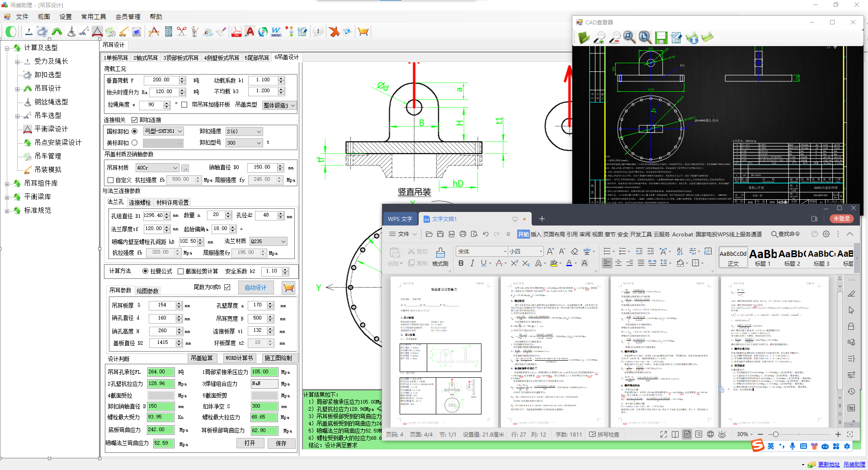Image resolution: width=868 pixels, height=470 pixels.
Task: Save drawing with CAD viewer floppy icon
Action: (x=661, y=38)
